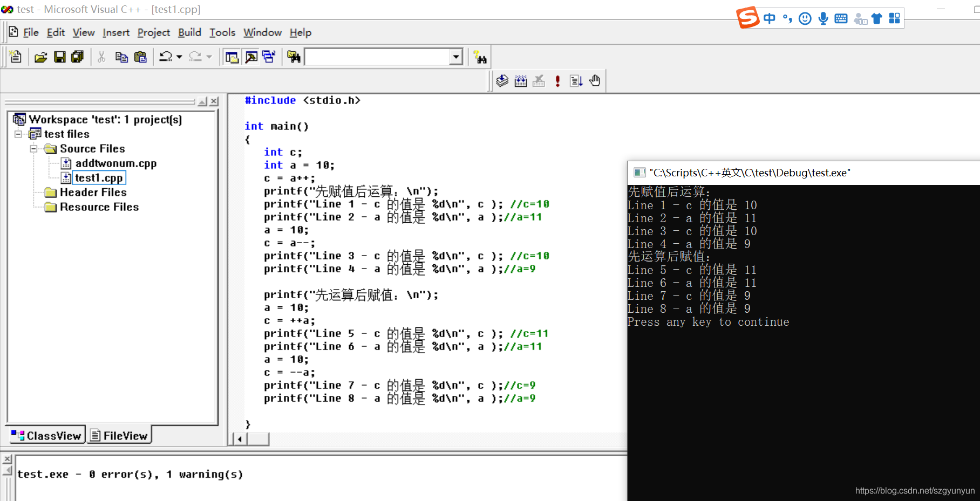Click the Paste clipboard icon

(140, 57)
